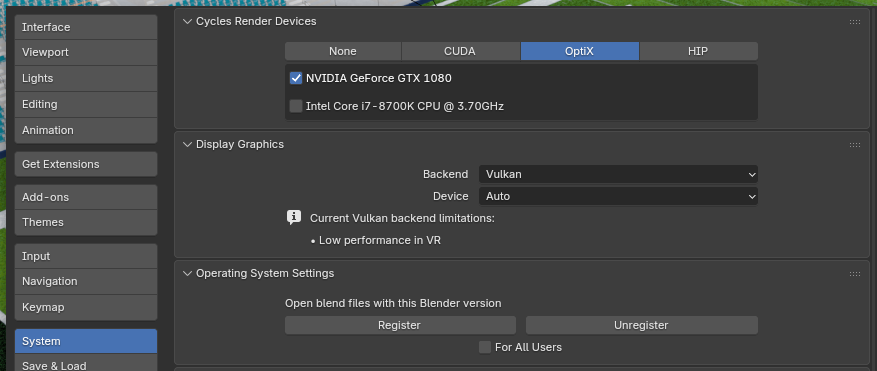Click 'Current Vulkan backend limitations:' text

402,218
